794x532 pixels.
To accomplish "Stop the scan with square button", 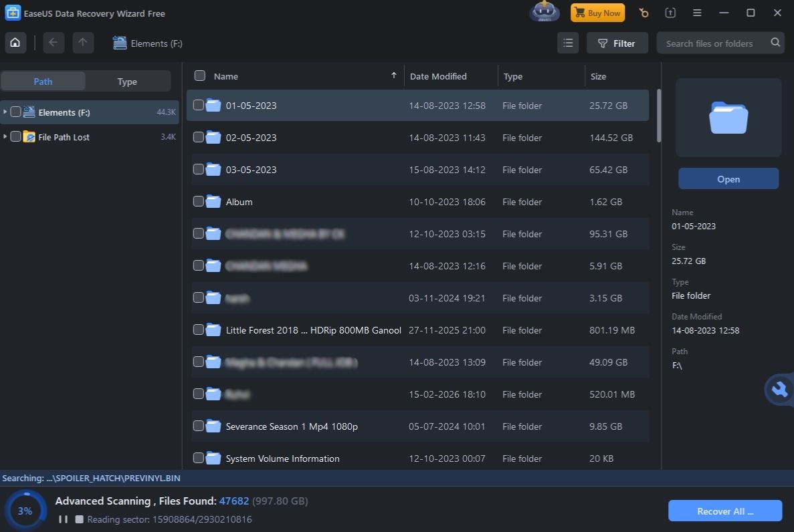I will (79, 519).
